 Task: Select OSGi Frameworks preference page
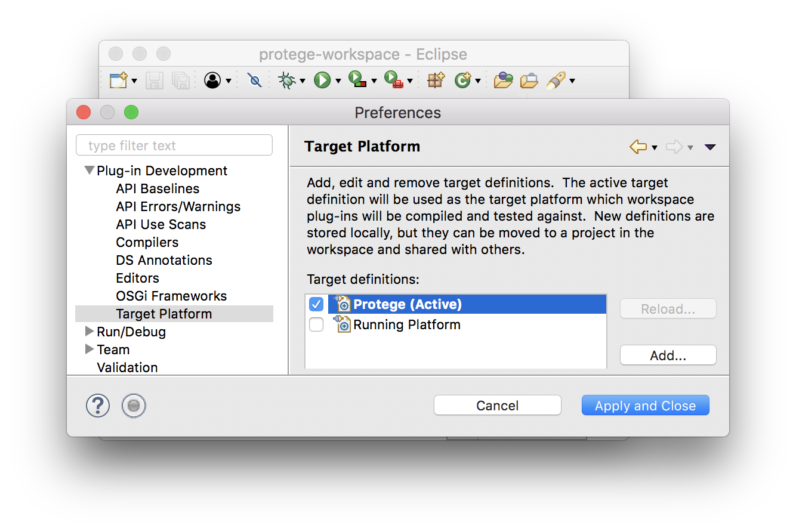(x=171, y=296)
